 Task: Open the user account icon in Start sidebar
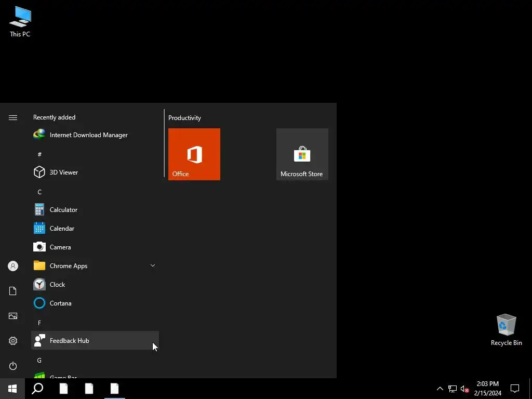point(13,266)
